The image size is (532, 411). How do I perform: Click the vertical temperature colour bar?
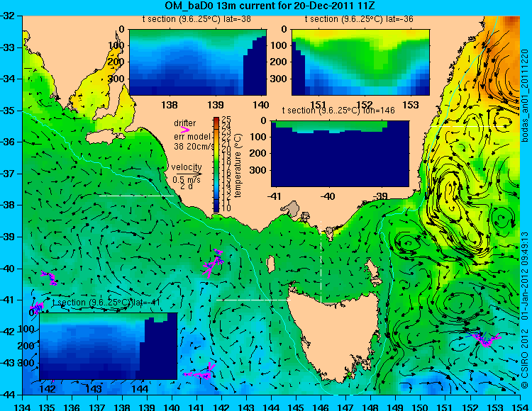pos(216,165)
